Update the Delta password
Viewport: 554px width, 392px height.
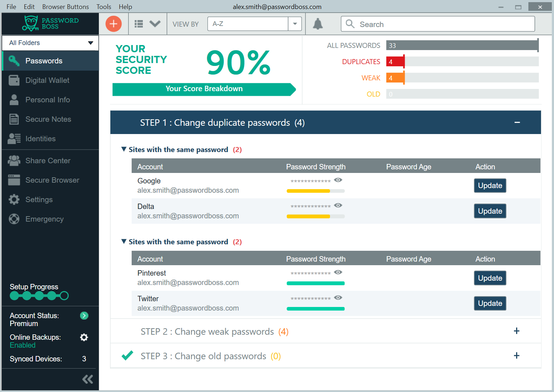click(x=490, y=211)
